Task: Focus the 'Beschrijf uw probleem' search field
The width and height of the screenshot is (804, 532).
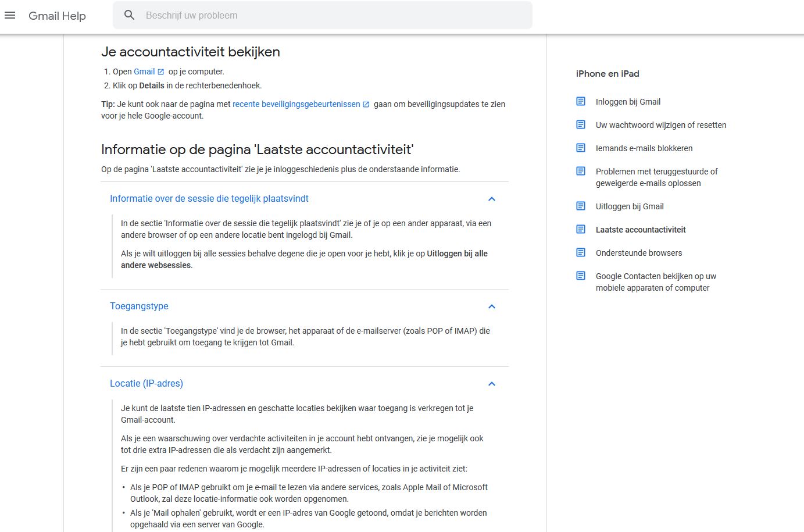Action: click(x=331, y=16)
